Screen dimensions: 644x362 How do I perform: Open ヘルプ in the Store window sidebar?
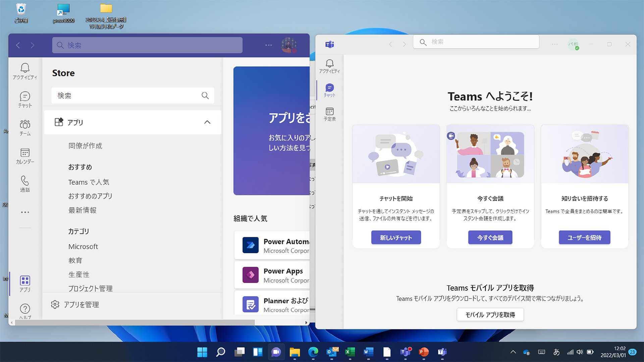coord(25,311)
